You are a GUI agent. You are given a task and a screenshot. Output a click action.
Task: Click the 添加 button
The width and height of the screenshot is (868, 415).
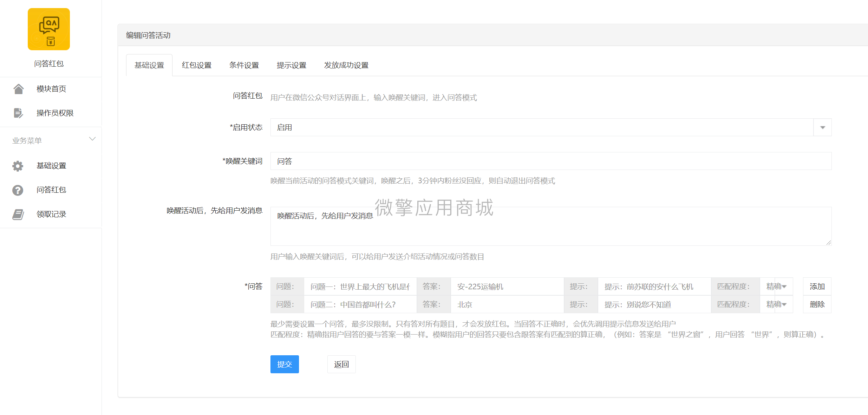click(817, 286)
